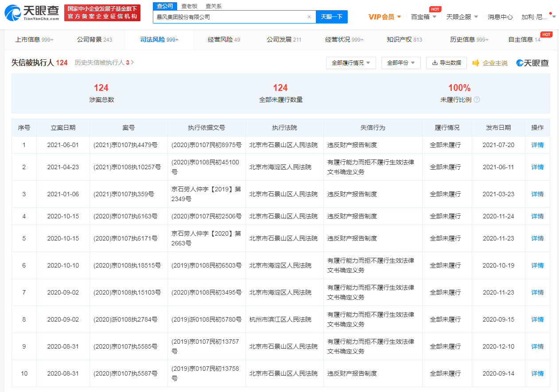
Task: Click the Tianyancha logo in header
Action: pos(32,13)
